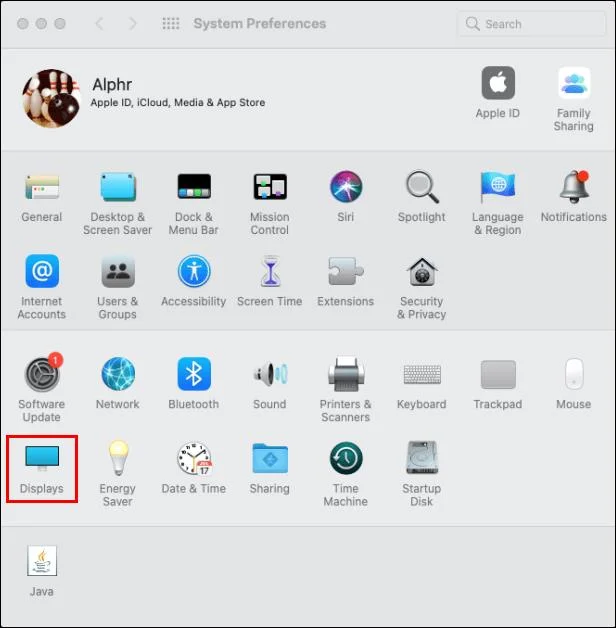
Task: Show all preferences grid button
Action: (x=171, y=24)
